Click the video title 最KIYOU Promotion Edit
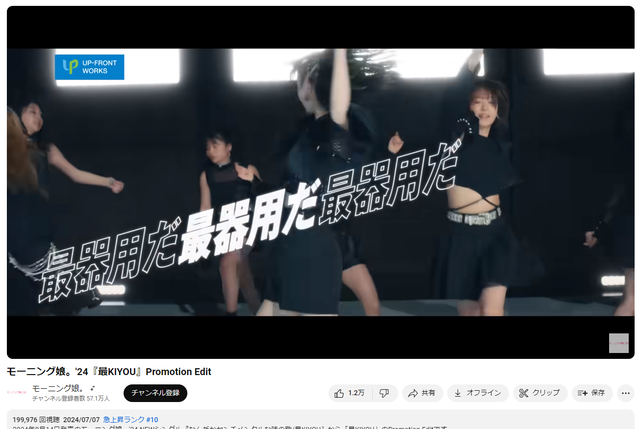Screen dimensions: 640x429 coord(109,372)
